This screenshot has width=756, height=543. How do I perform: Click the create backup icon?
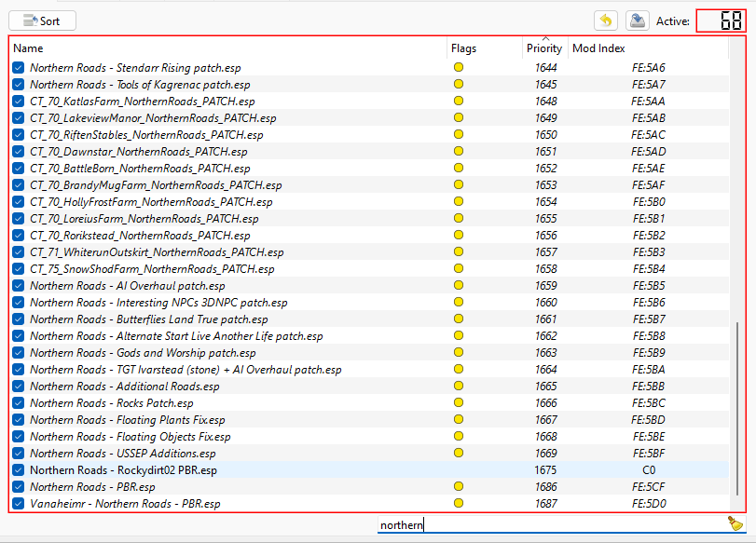(638, 20)
